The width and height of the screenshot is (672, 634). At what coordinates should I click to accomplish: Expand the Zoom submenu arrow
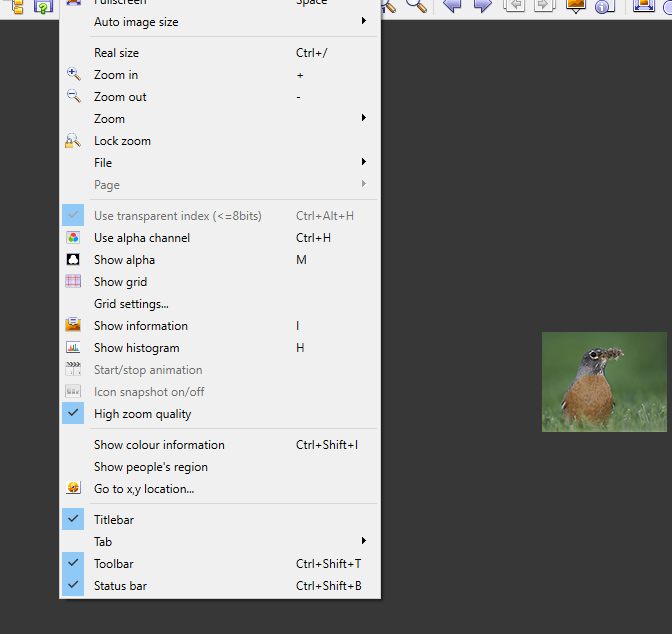pos(363,119)
